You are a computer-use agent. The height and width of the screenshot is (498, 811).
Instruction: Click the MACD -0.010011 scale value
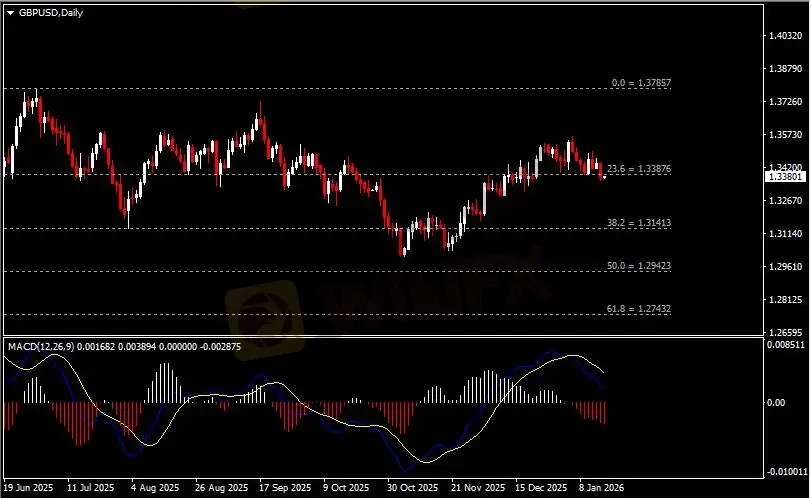tap(785, 470)
